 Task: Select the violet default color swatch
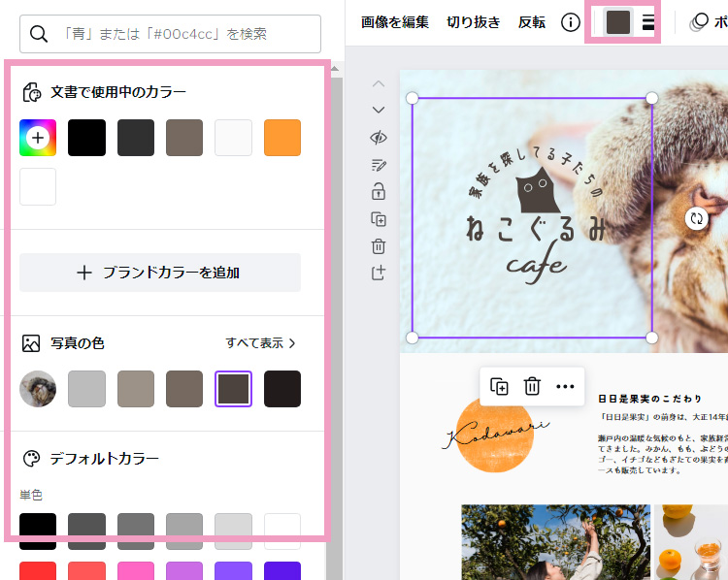233,571
